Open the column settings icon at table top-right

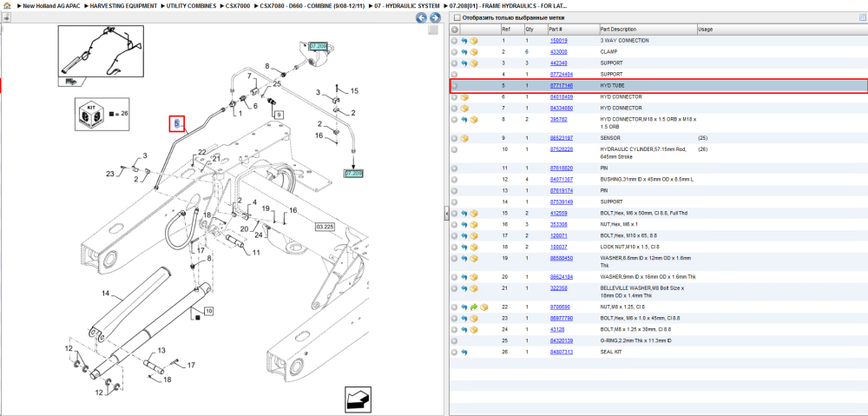tap(862, 17)
